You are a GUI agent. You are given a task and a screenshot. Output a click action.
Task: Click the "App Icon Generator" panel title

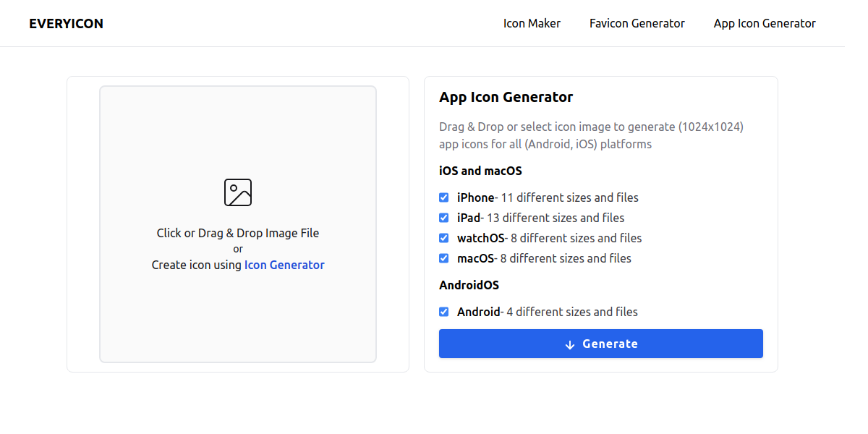506,97
